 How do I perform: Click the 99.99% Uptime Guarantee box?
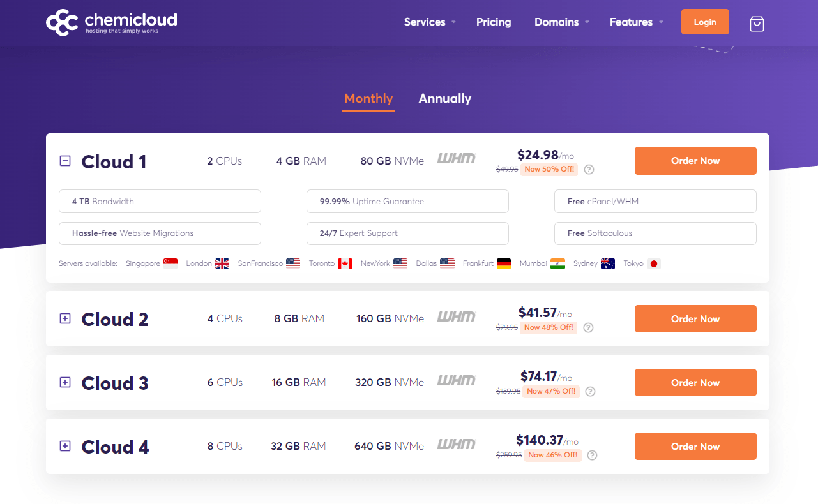pyautogui.click(x=407, y=202)
